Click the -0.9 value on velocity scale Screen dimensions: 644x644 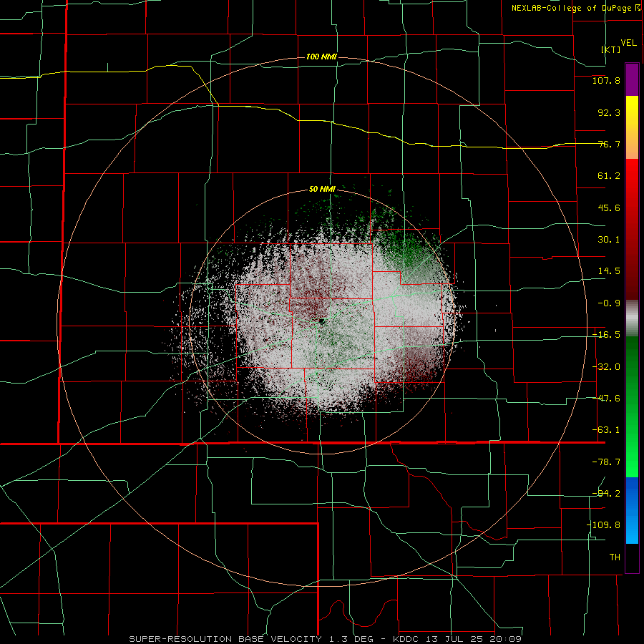point(609,303)
